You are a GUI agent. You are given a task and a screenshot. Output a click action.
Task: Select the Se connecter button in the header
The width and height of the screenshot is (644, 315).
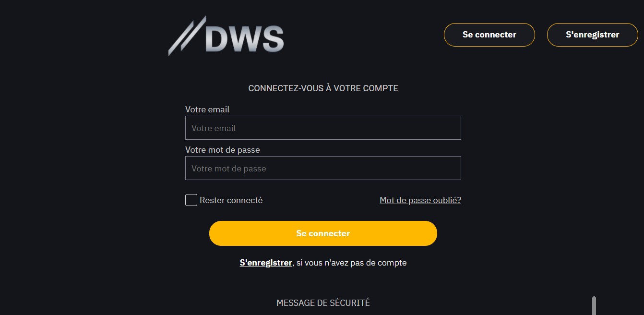(x=489, y=35)
